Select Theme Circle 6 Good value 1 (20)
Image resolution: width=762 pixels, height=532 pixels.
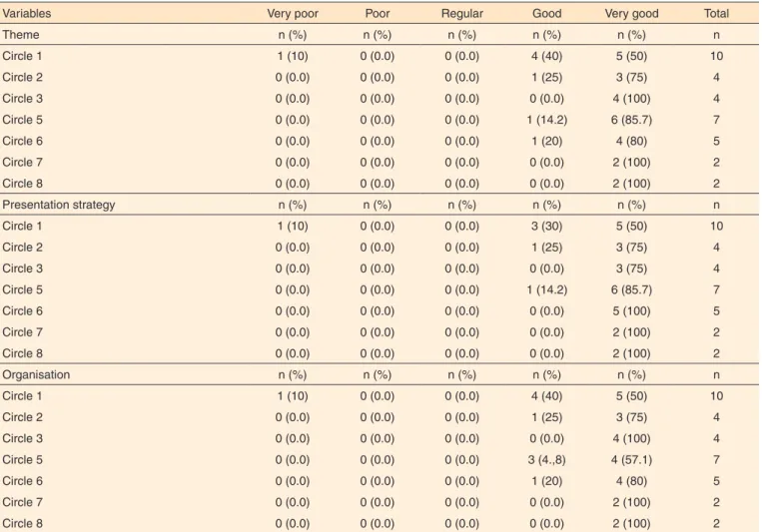pos(546,142)
